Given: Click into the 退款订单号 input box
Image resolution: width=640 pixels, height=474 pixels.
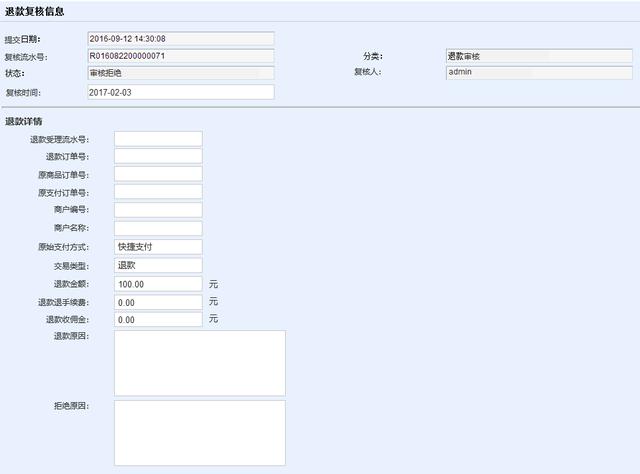Looking at the screenshot, I should tap(158, 156).
